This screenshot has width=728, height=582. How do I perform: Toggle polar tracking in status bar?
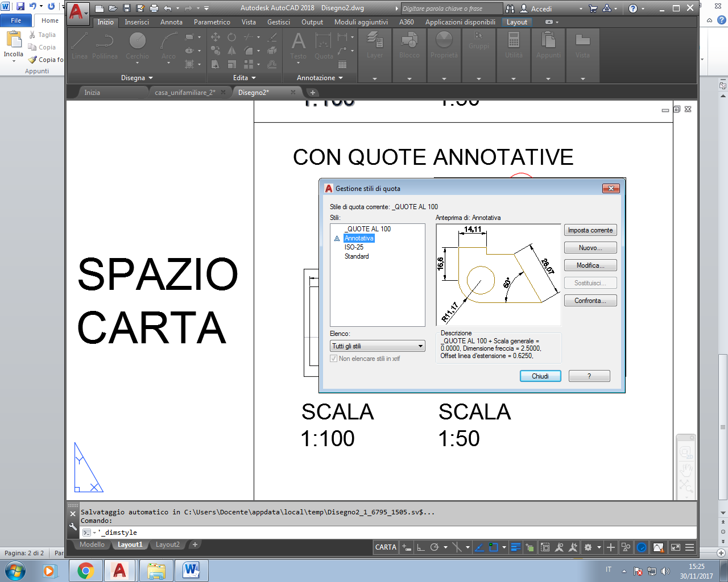pos(435,547)
